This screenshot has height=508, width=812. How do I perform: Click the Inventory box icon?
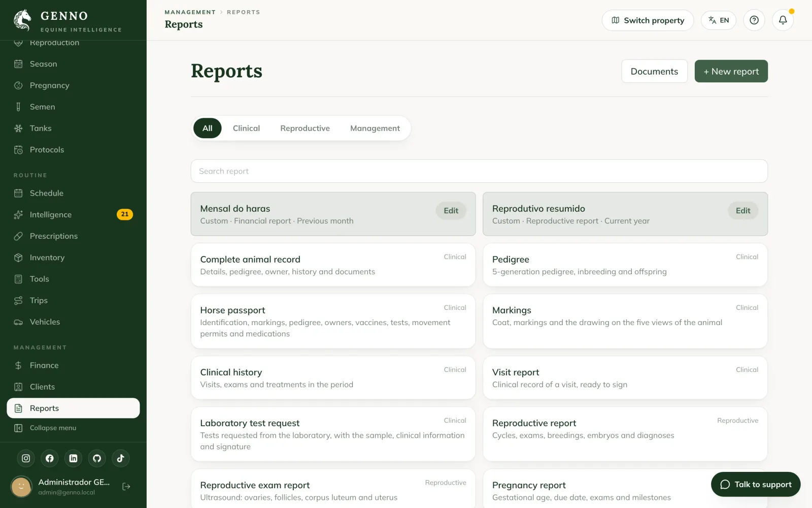pos(18,258)
